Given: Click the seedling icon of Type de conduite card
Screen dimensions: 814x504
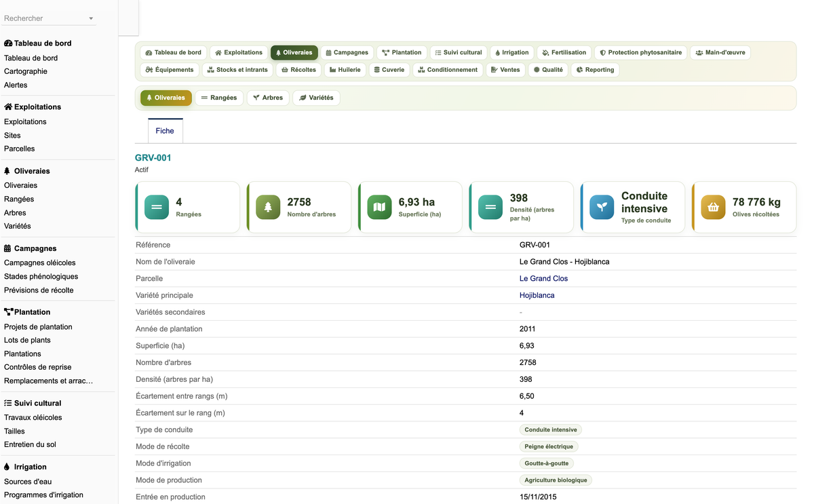Looking at the screenshot, I should [602, 207].
